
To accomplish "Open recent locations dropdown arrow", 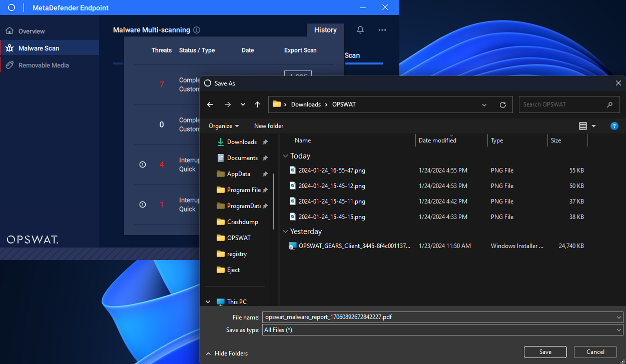I will (243, 104).
